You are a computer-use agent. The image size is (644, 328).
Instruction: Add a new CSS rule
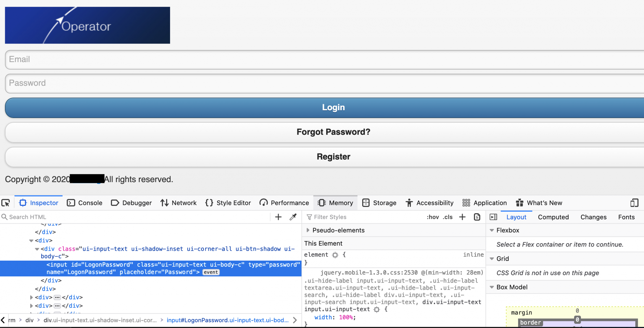click(462, 217)
